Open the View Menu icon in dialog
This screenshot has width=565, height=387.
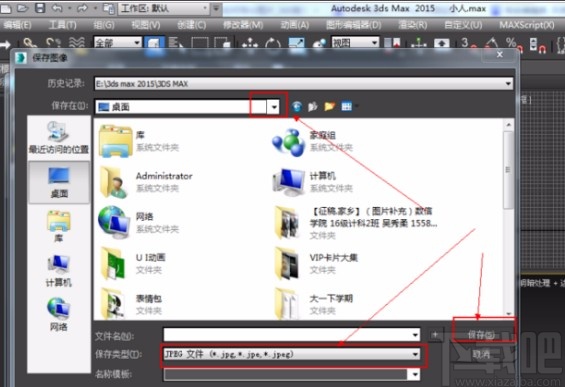tap(347, 106)
